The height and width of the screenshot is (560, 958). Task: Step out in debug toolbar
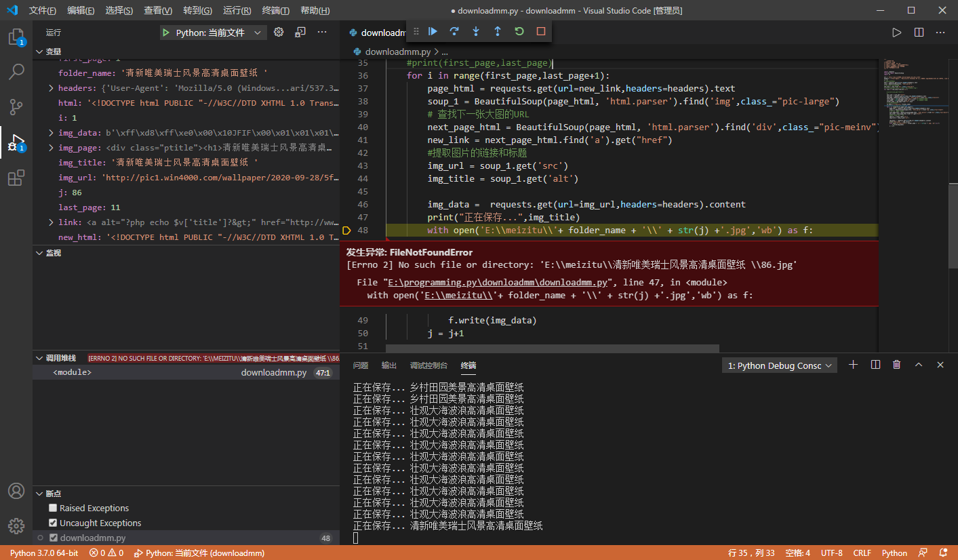498,31
